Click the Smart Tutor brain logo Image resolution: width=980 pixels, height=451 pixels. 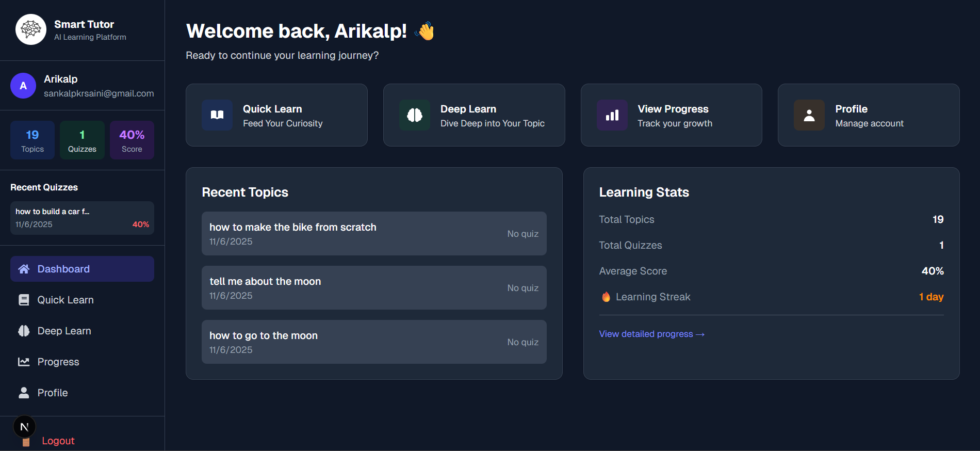[x=31, y=29]
